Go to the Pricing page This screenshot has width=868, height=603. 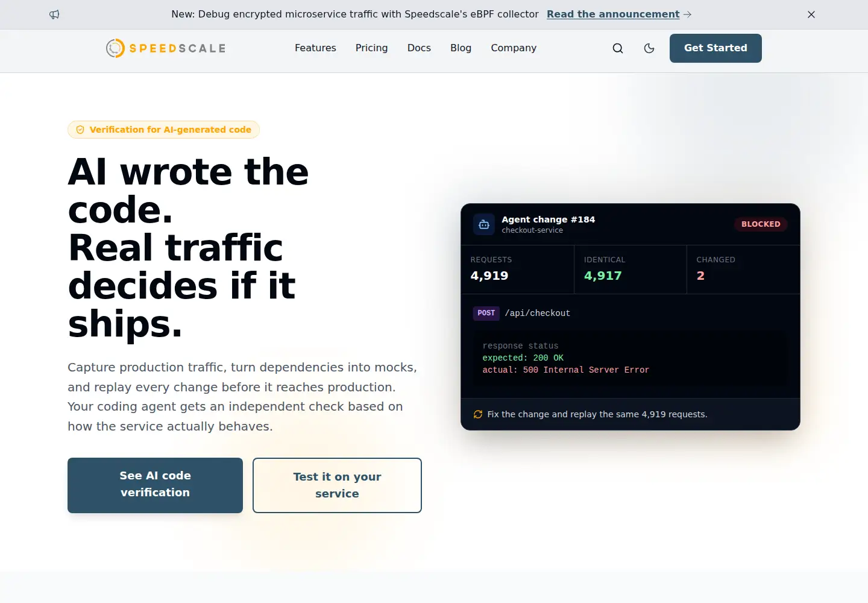[x=371, y=48]
